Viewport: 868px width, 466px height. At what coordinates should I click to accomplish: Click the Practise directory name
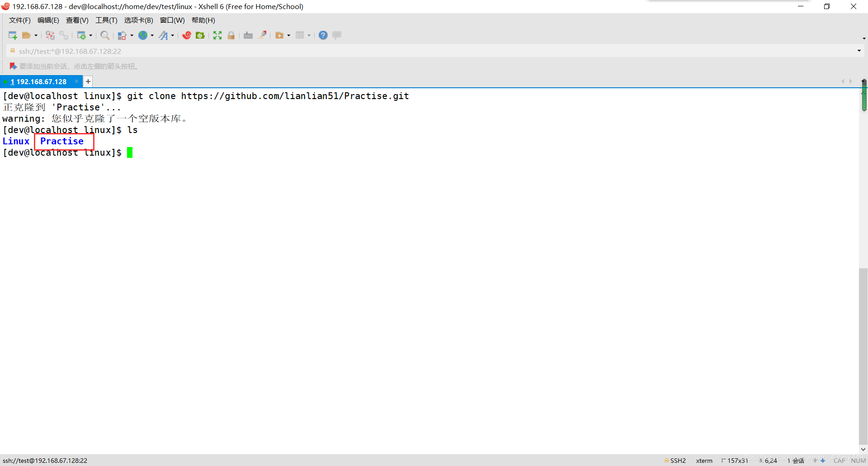62,141
